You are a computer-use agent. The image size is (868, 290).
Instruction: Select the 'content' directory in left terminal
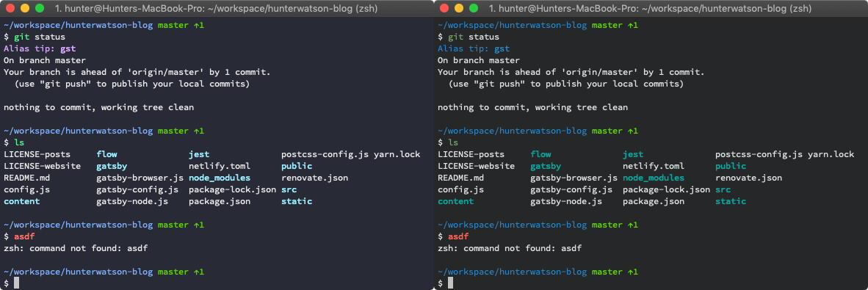coord(21,201)
